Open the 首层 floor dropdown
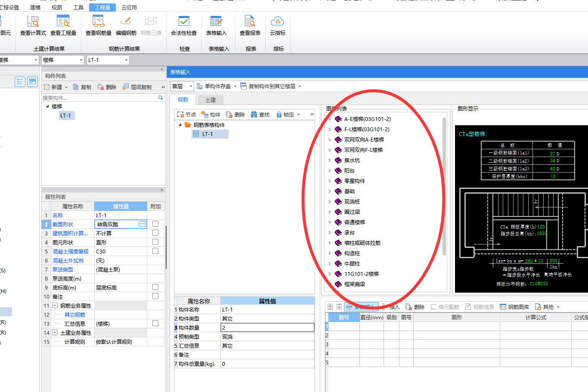 (182, 86)
